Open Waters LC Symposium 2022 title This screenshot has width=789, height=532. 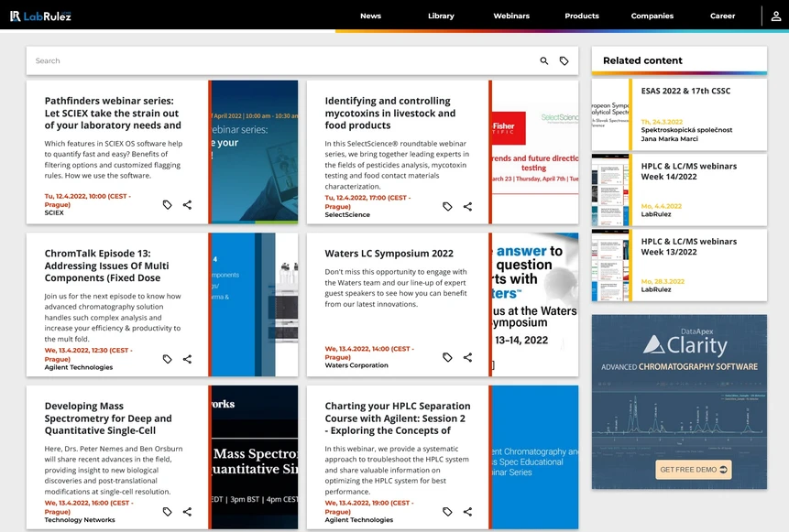pos(389,254)
